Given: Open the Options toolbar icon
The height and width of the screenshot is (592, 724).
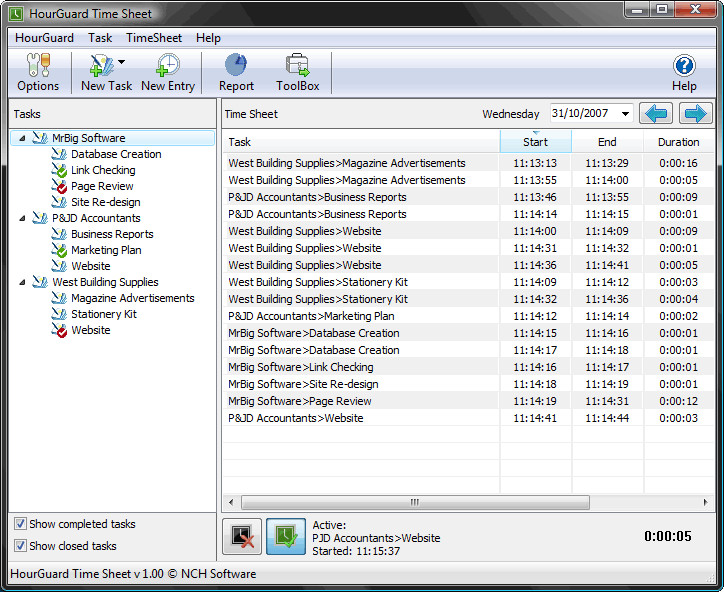Looking at the screenshot, I should (38, 66).
